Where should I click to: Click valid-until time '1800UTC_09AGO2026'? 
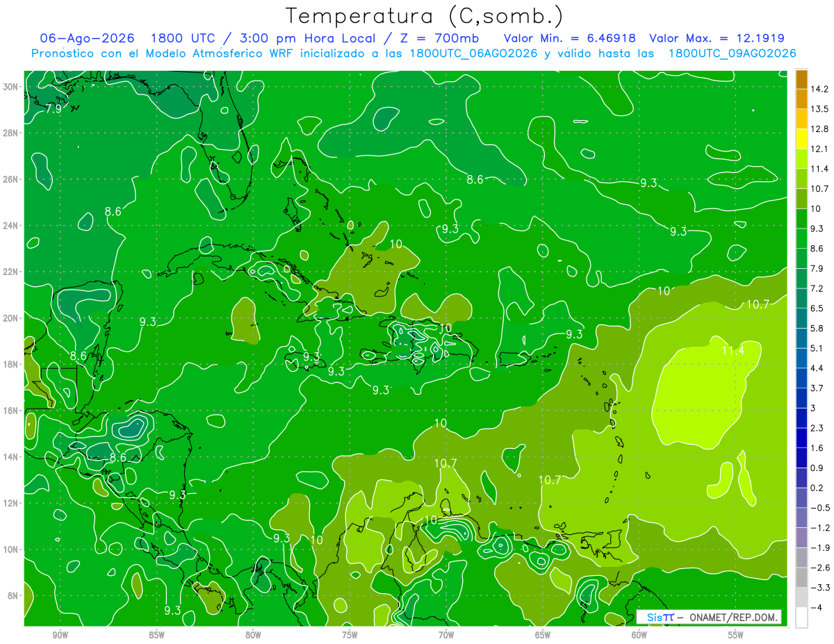[x=732, y=53]
